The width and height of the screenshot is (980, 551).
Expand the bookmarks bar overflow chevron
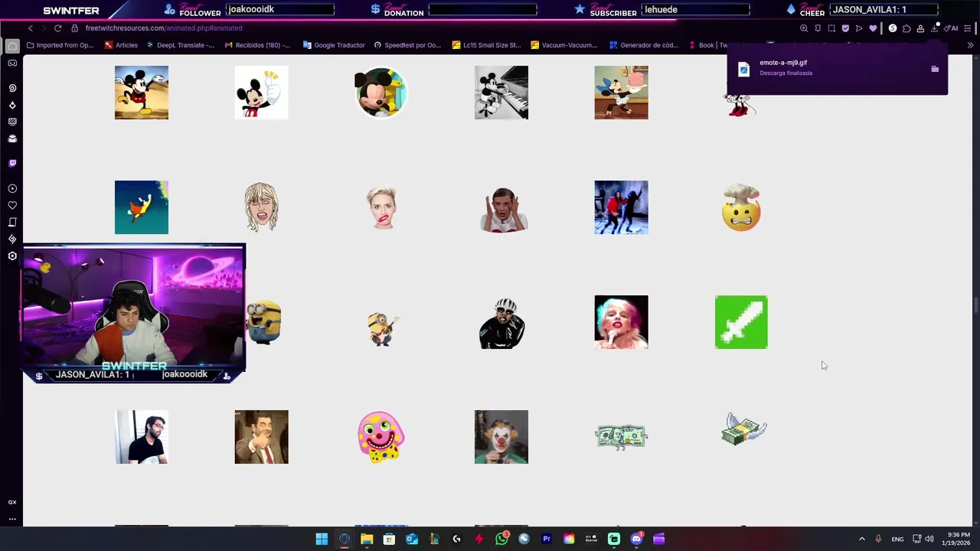tap(970, 45)
